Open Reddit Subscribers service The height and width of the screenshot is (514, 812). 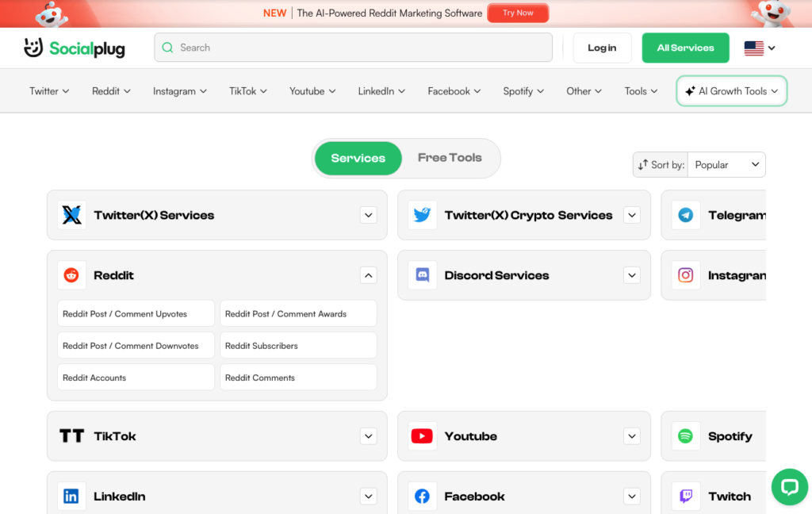298,346
